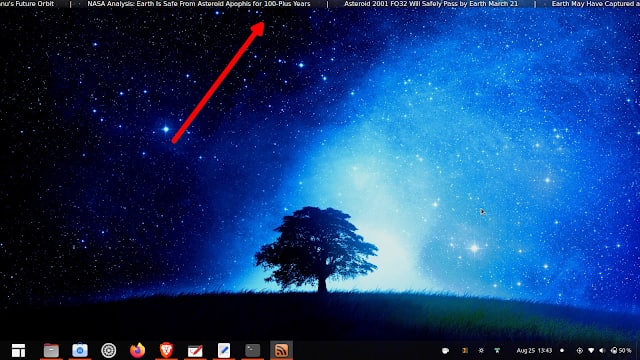Open the overview grid button in the dock
This screenshot has width=640, height=360.
click(18, 350)
